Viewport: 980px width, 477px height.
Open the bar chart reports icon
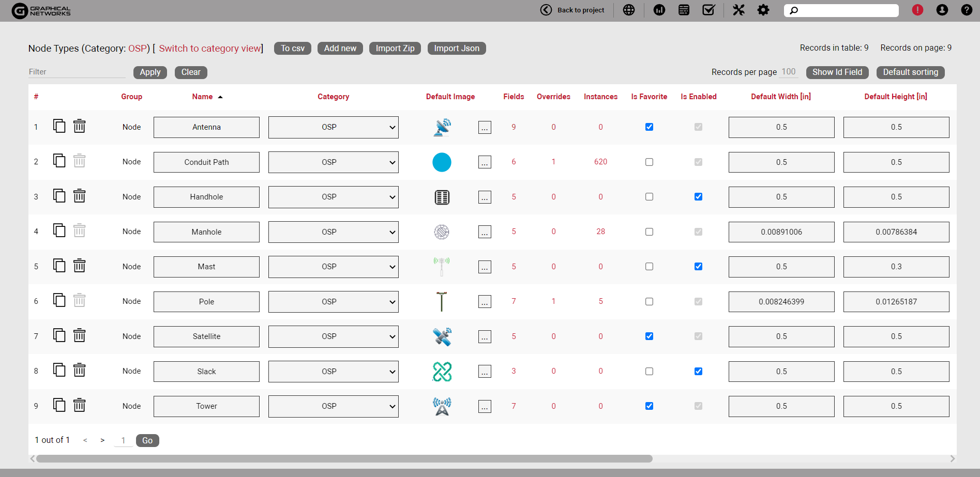pos(659,10)
